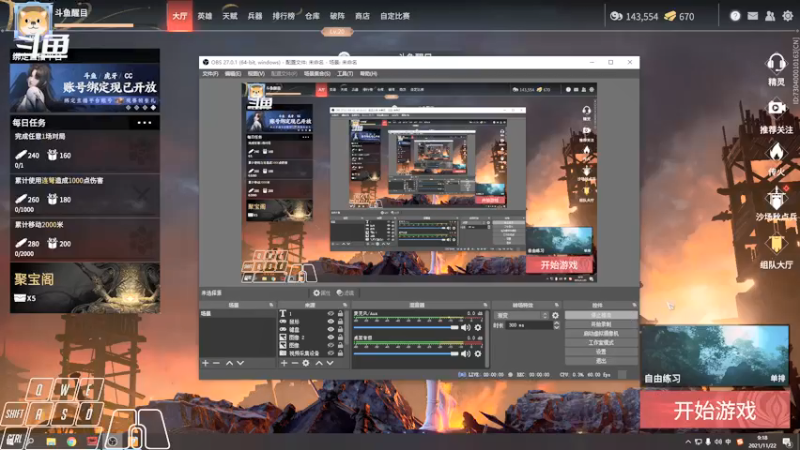Click the player avatar portrait
The image size is (800, 450).
pos(33,20)
